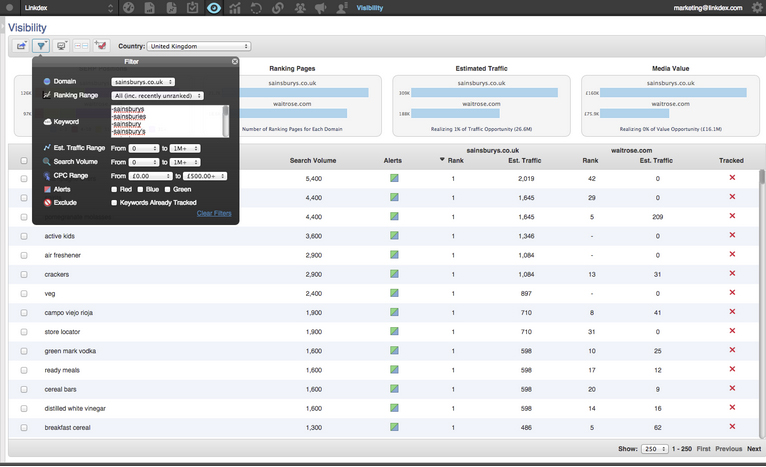
Task: Click green alert icon for ready meals
Action: [x=394, y=370]
